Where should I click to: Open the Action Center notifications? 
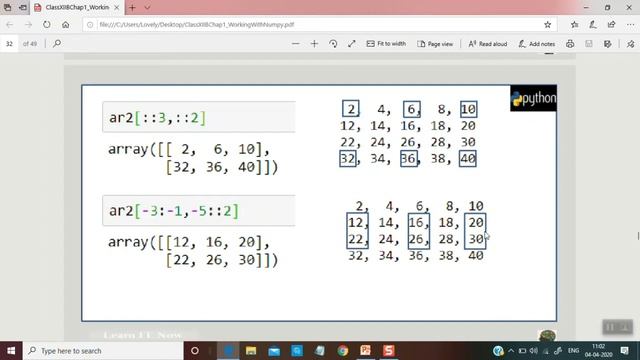point(624,351)
